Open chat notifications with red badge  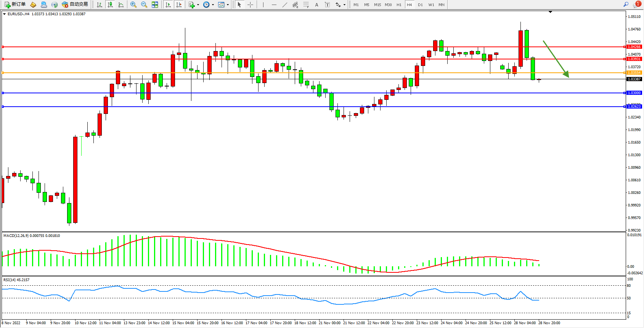coord(636,5)
